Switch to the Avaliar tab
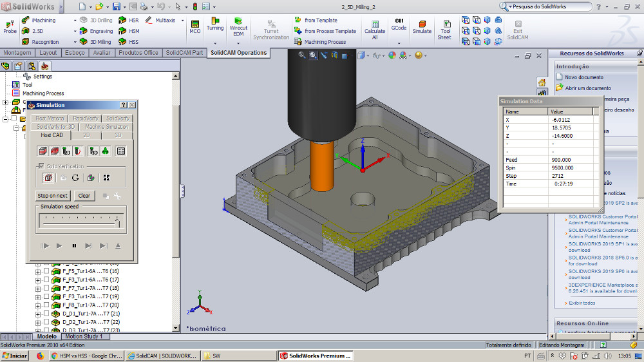 102,53
